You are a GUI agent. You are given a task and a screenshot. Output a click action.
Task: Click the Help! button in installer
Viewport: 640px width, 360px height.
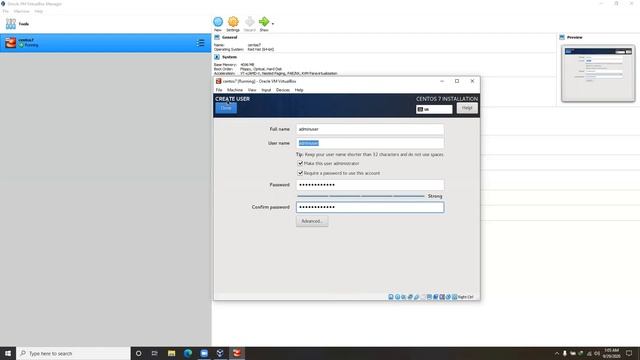(467, 108)
